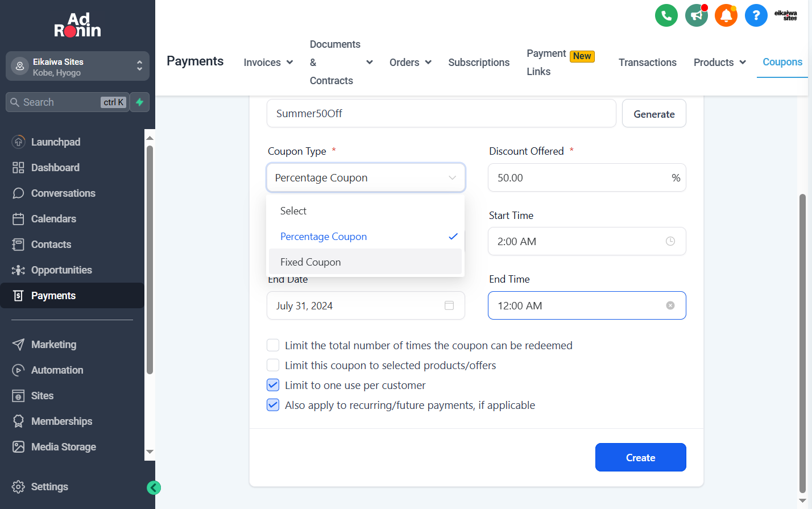Image resolution: width=812 pixels, height=509 pixels.
Task: Click the Discount Offered input field
Action: (587, 177)
